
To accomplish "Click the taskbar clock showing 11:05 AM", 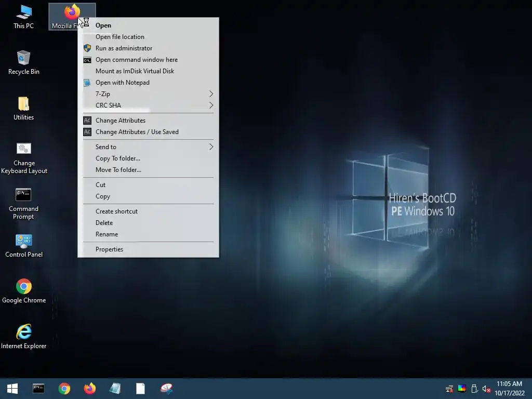I will [x=509, y=389].
